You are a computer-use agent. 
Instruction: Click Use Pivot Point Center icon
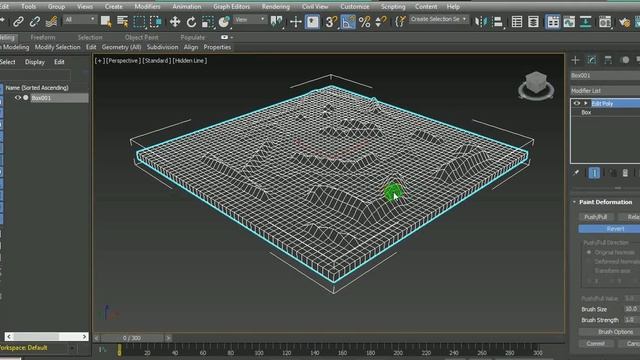tap(277, 22)
